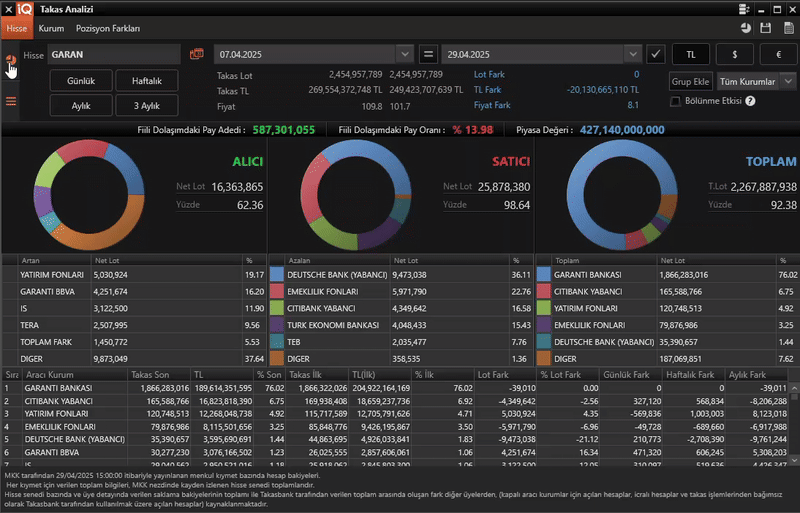Open the Pozisyon Farkları tab
This screenshot has width=800, height=513.
108,29
